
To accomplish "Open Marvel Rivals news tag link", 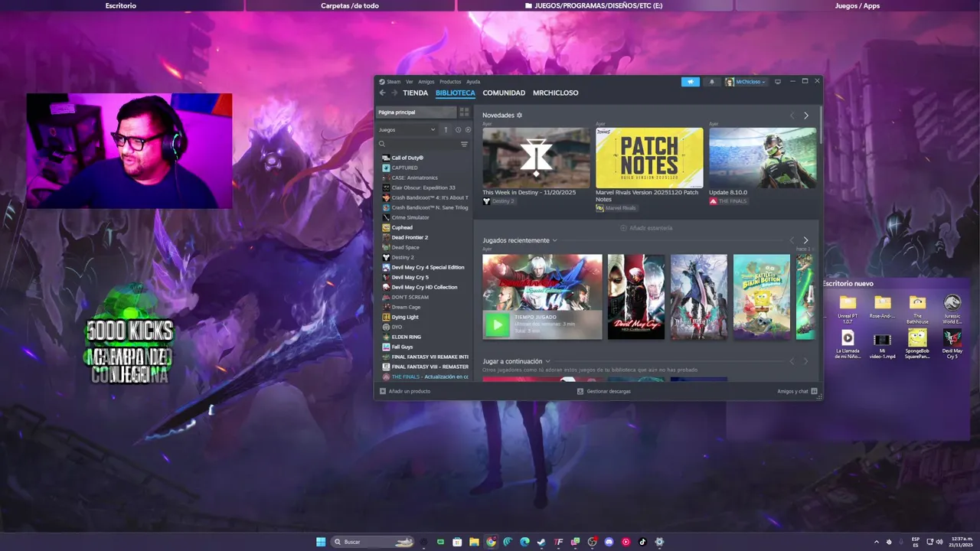I will tap(616, 208).
